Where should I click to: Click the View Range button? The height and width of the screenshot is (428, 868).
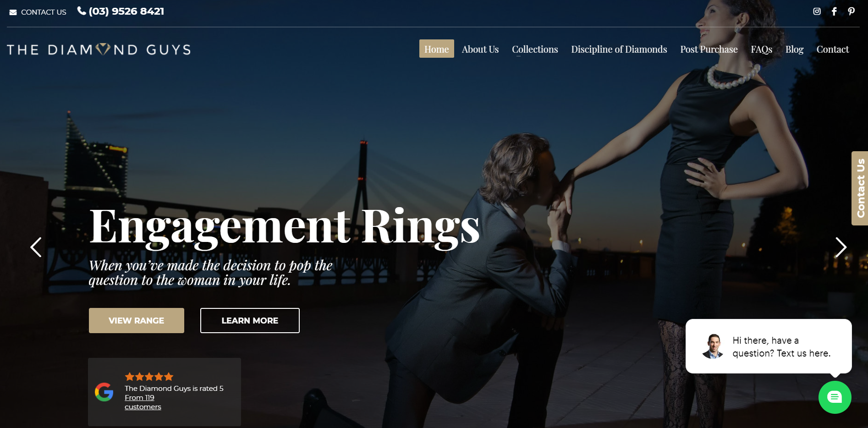tap(137, 320)
